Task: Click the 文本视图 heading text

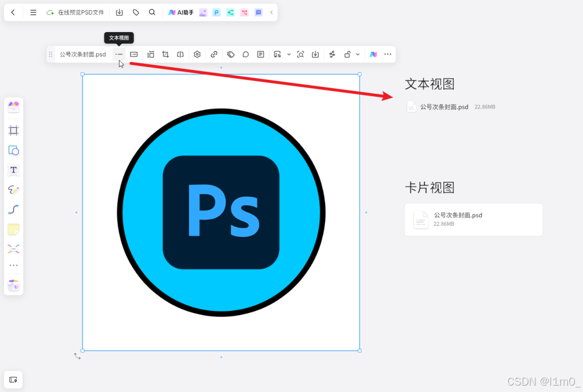Action: (430, 84)
